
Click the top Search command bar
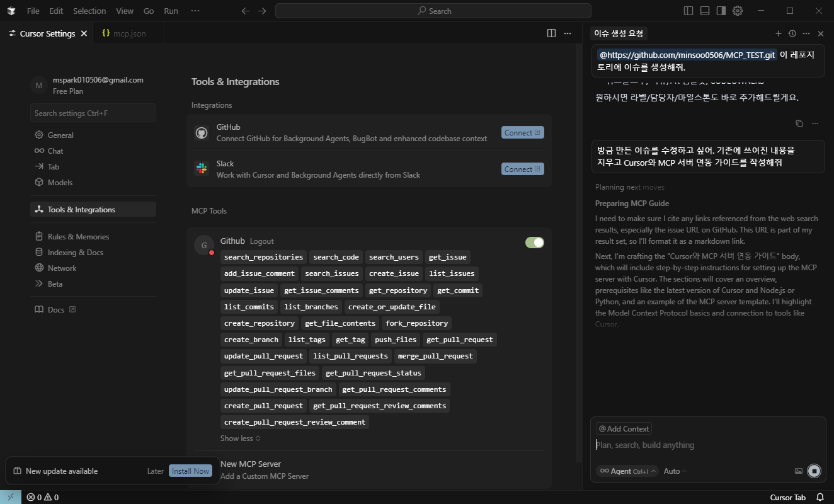pyautogui.click(x=433, y=11)
